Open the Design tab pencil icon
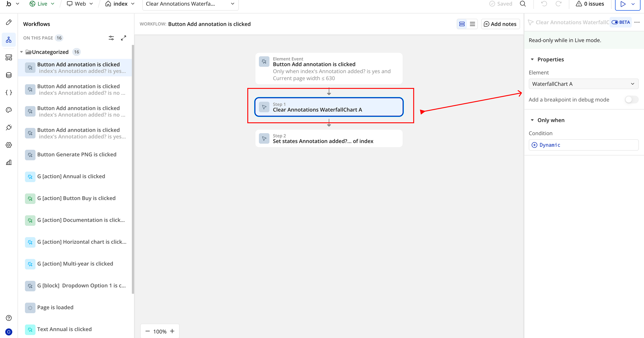The image size is (644, 338). [x=9, y=22]
